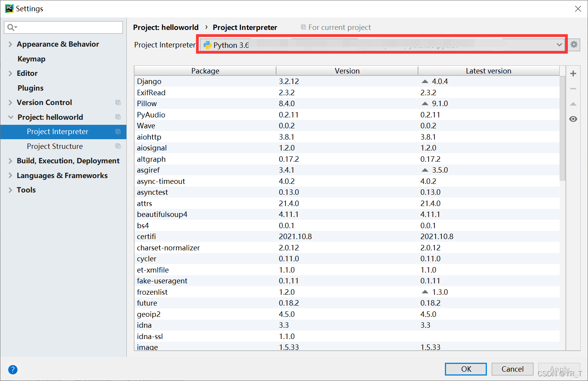The height and width of the screenshot is (381, 588).
Task: Click the Django upgrade arrow in Latest version
Action: (x=425, y=81)
